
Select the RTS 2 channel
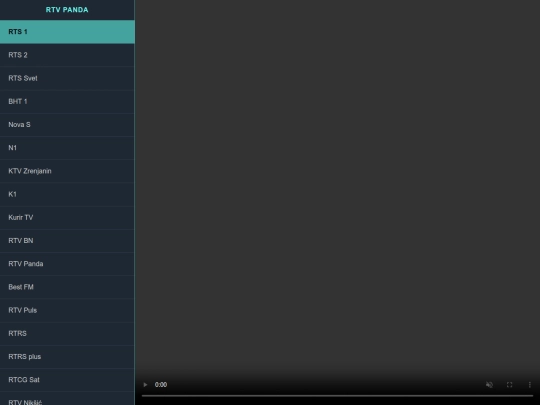coord(67,55)
